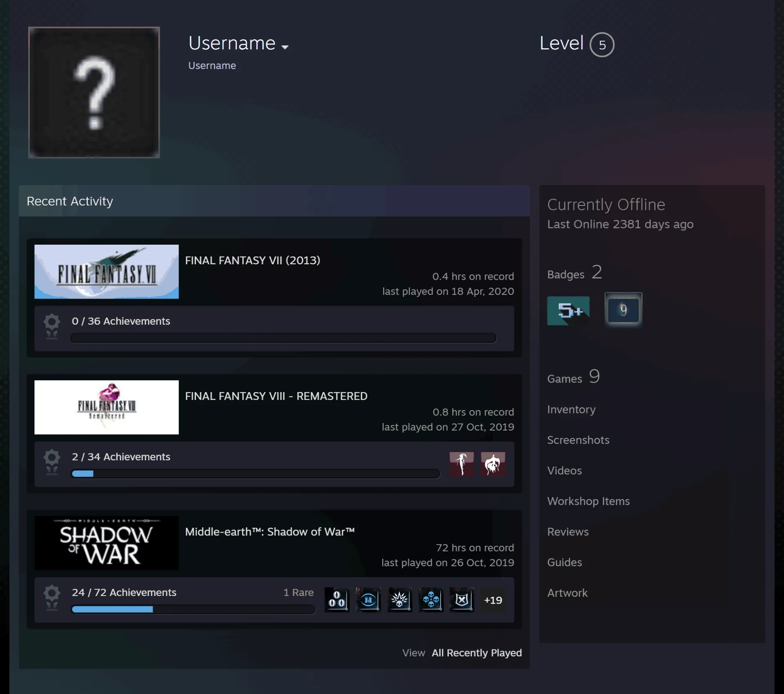The width and height of the screenshot is (784, 694).
Task: Click the question-mark profile avatar
Action: tap(94, 92)
